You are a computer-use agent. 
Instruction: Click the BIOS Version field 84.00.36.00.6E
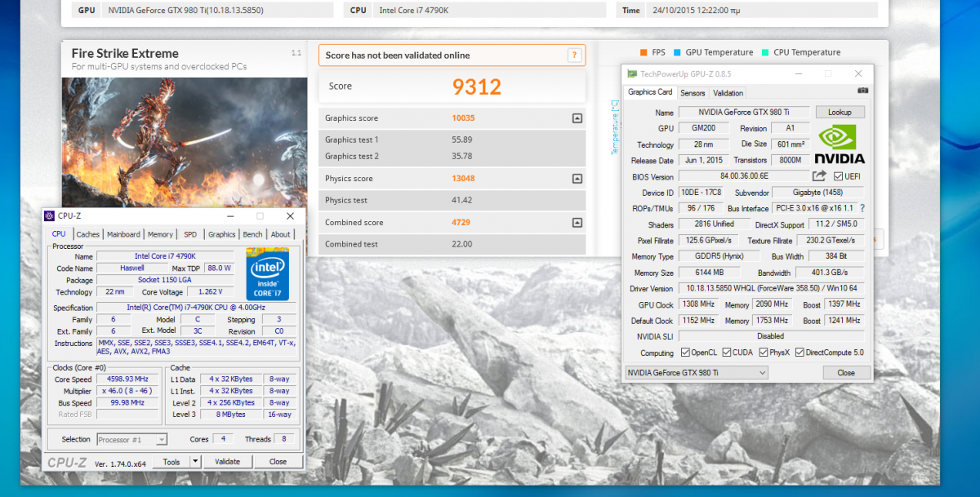coord(744,176)
